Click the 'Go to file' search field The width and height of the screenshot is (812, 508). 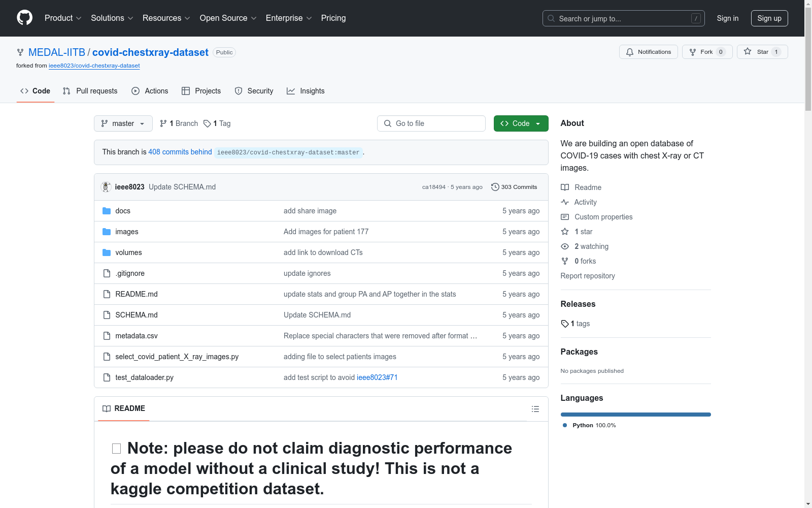tap(431, 123)
